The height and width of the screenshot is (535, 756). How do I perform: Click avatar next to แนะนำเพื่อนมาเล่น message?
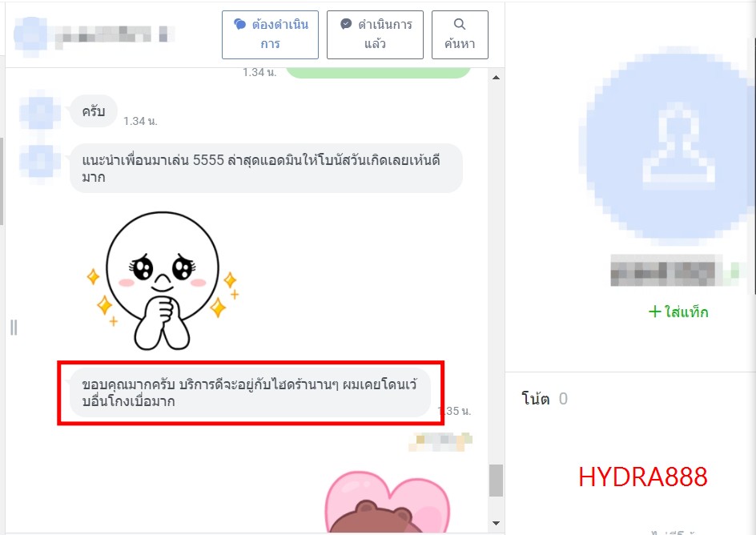click(39, 160)
